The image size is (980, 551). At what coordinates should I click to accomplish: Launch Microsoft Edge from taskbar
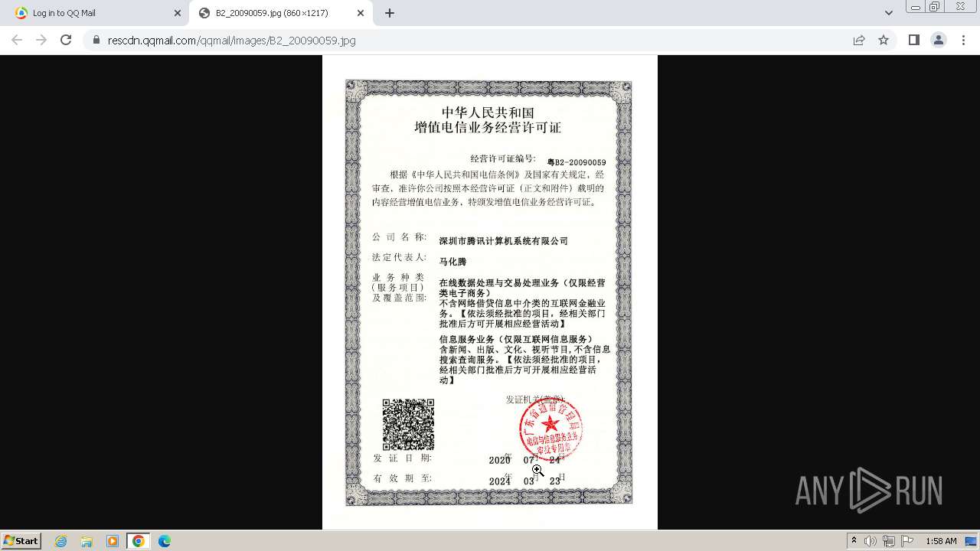[x=165, y=541]
